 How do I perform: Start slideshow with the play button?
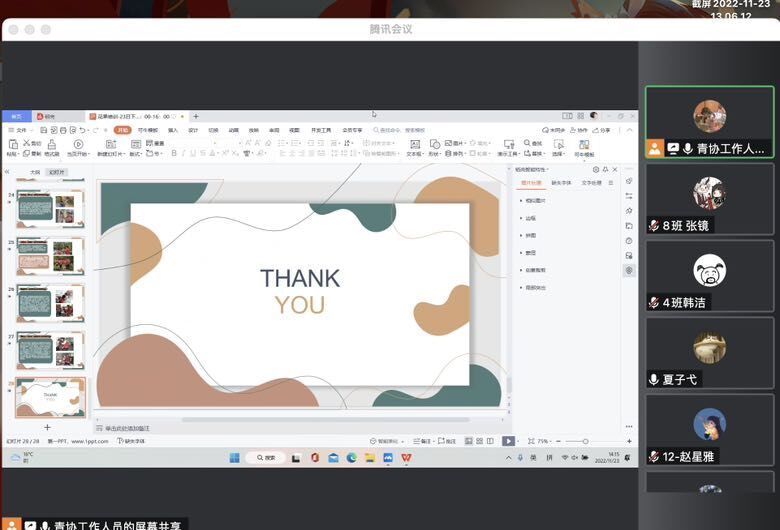tap(508, 441)
